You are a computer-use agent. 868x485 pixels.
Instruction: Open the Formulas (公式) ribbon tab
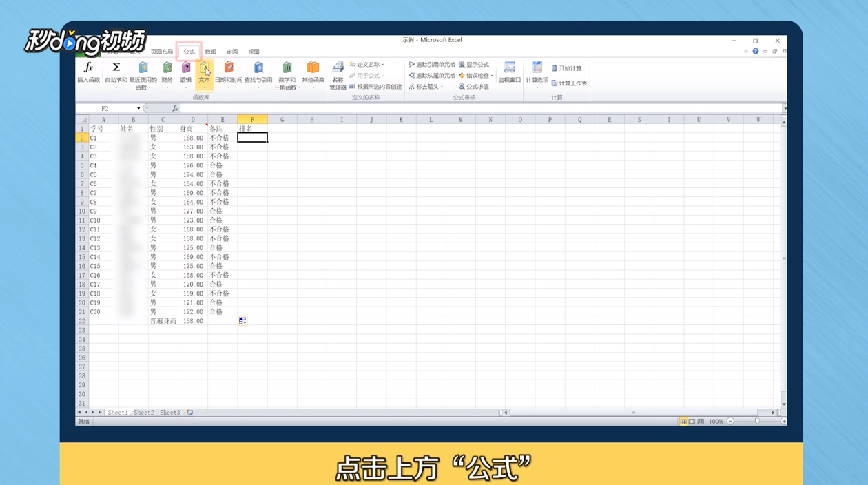pos(189,52)
